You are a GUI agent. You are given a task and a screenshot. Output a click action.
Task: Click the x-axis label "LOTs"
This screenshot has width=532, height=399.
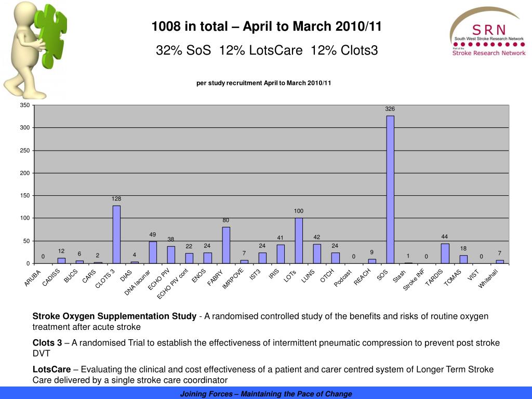pos(290,276)
